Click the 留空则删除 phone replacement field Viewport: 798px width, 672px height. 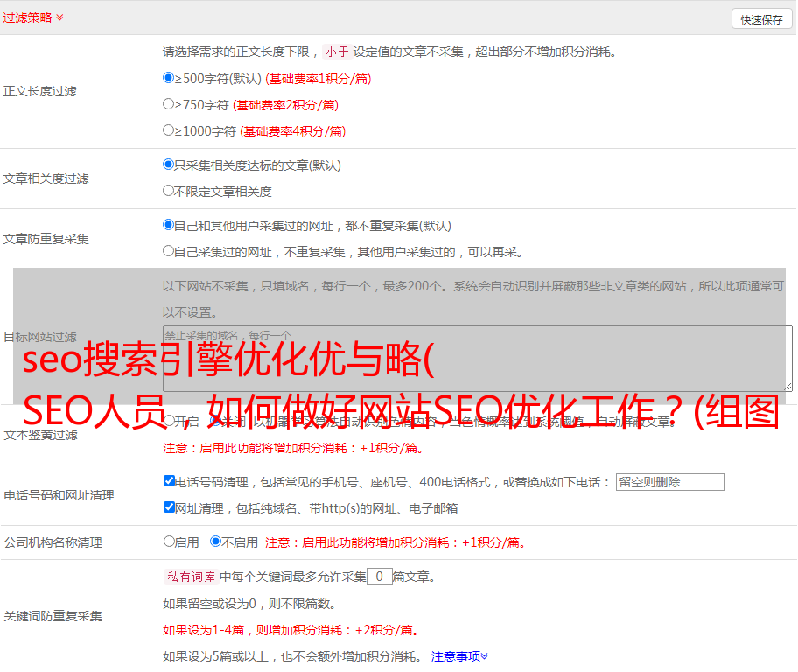(x=669, y=482)
